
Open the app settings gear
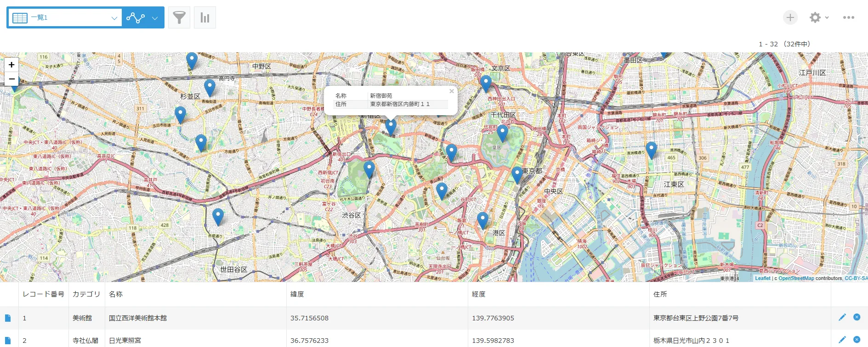click(x=815, y=18)
